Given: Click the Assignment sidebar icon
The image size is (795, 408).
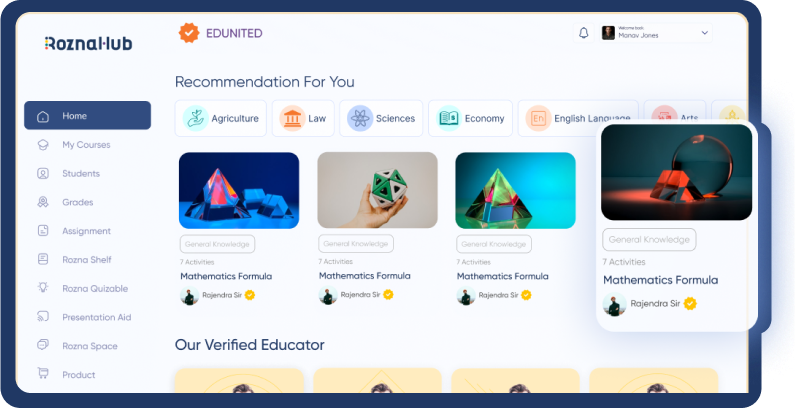Looking at the screenshot, I should pyautogui.click(x=43, y=231).
